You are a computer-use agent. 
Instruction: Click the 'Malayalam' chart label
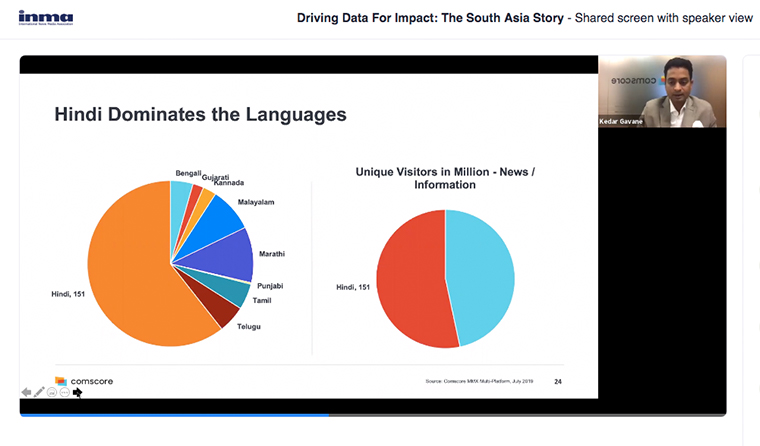click(x=256, y=202)
